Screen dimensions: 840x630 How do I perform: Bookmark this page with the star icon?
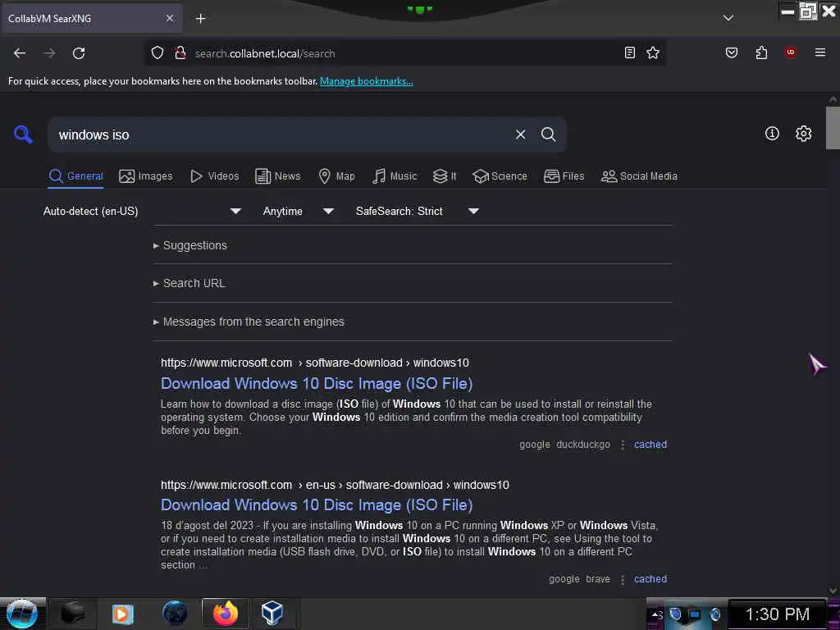coord(652,52)
